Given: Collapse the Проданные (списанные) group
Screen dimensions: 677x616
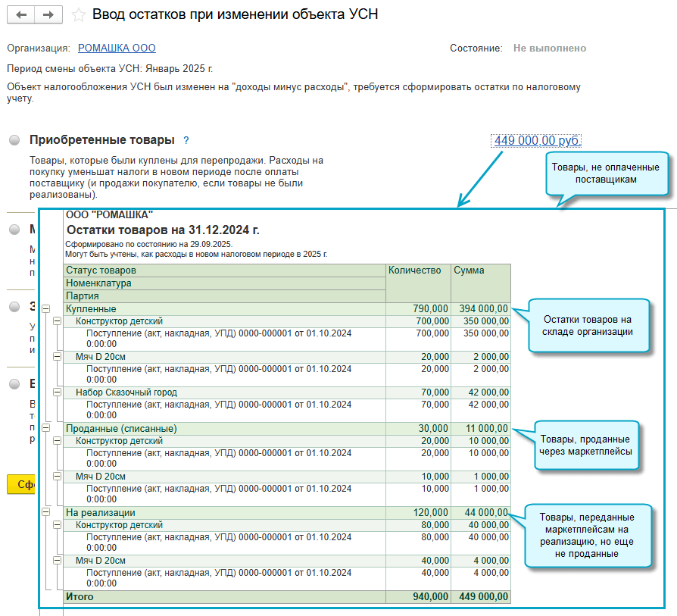Looking at the screenshot, I should click(x=45, y=428).
